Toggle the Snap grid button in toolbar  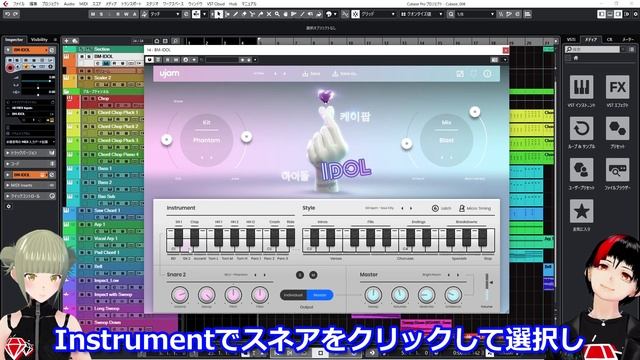click(355, 14)
